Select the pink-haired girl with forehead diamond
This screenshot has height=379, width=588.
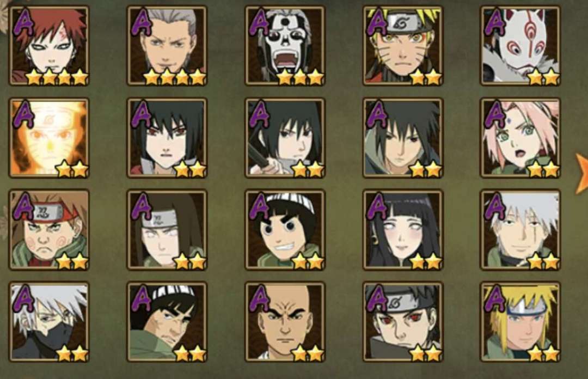(520, 138)
